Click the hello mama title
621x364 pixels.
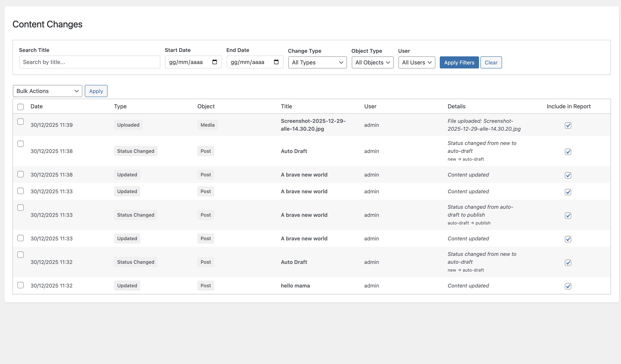point(295,286)
